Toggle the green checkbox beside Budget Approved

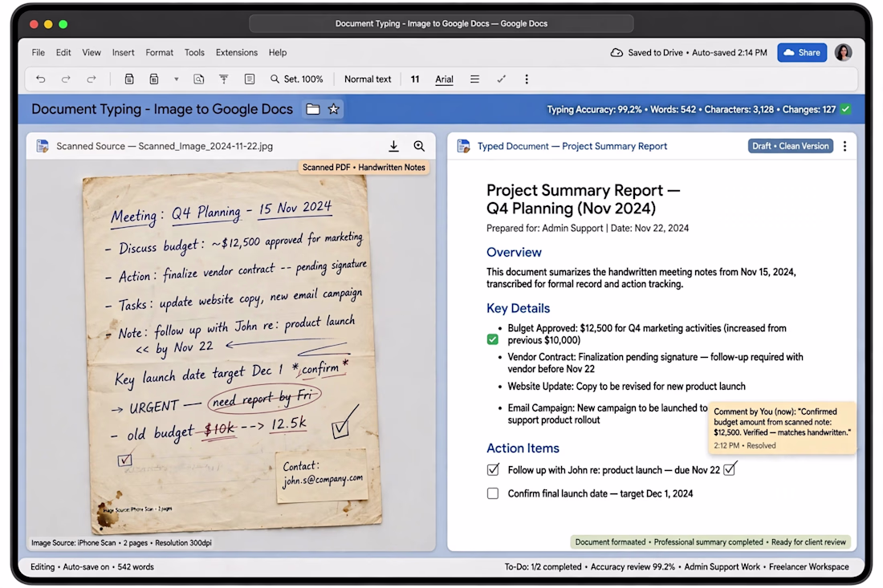[493, 339]
